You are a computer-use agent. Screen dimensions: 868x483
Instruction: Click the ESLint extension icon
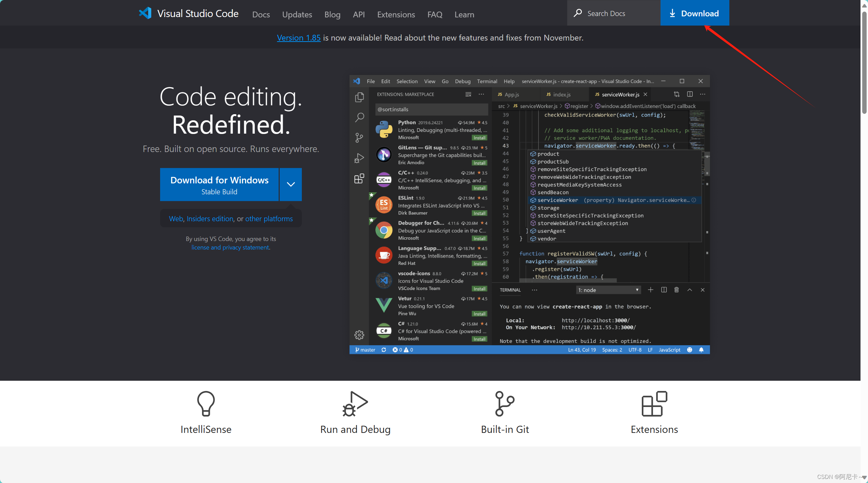[384, 205]
